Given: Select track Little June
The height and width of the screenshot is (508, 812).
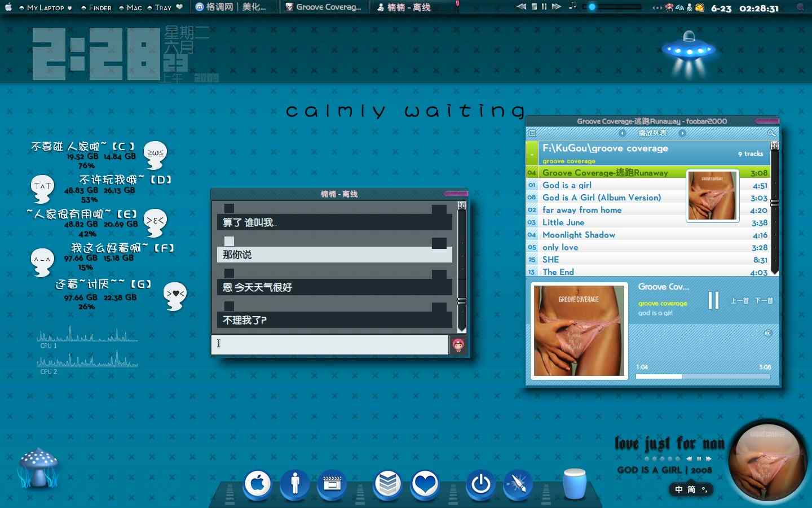Looking at the screenshot, I should click(647, 222).
